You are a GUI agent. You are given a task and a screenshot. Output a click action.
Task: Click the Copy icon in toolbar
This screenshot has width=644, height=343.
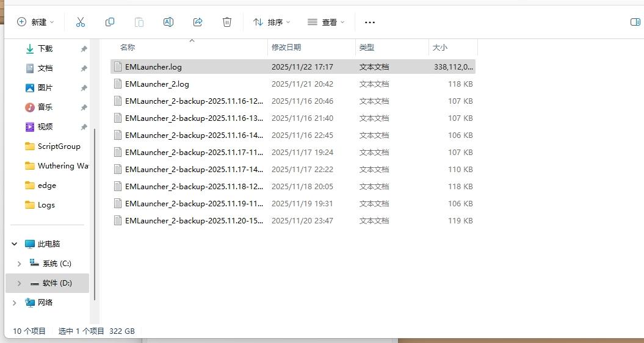110,22
